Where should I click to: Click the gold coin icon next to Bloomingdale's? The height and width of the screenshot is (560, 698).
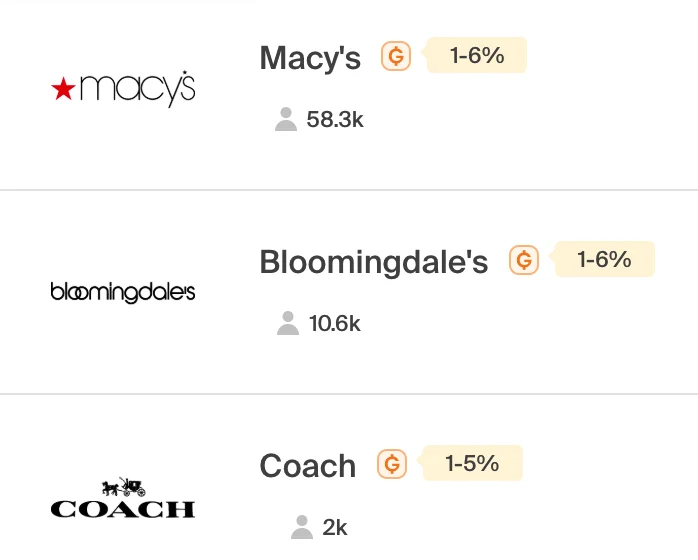[524, 260]
